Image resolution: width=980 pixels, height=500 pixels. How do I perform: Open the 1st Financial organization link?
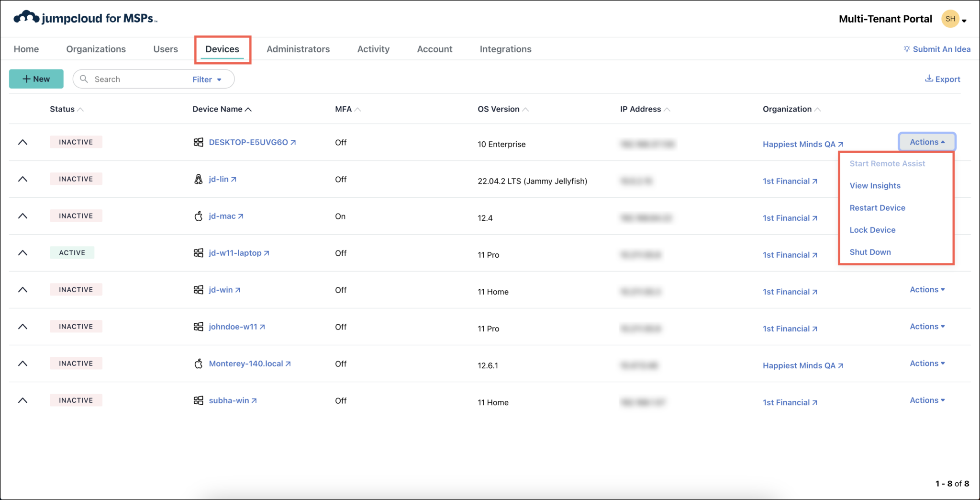point(787,181)
